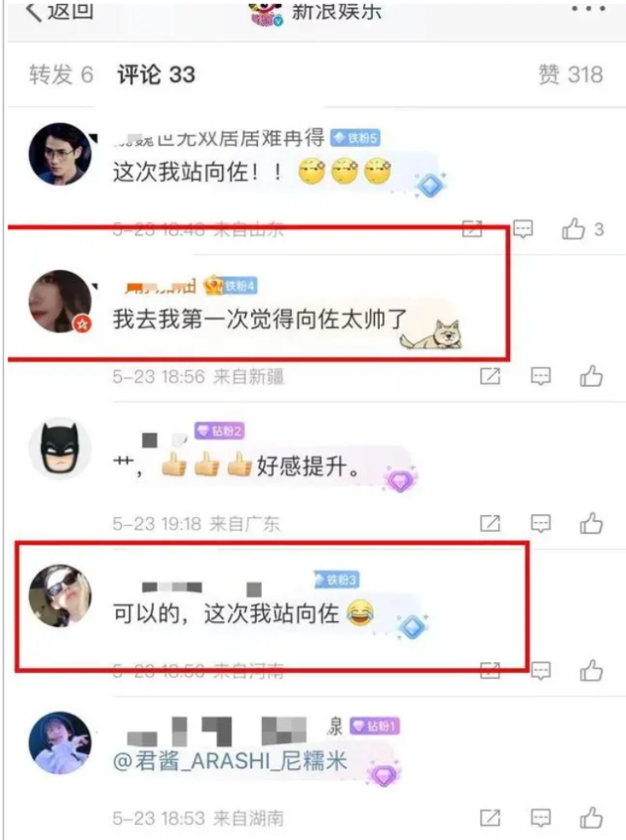Open 新浪娱乐 account header
This screenshot has width=626, height=840.
pyautogui.click(x=316, y=12)
